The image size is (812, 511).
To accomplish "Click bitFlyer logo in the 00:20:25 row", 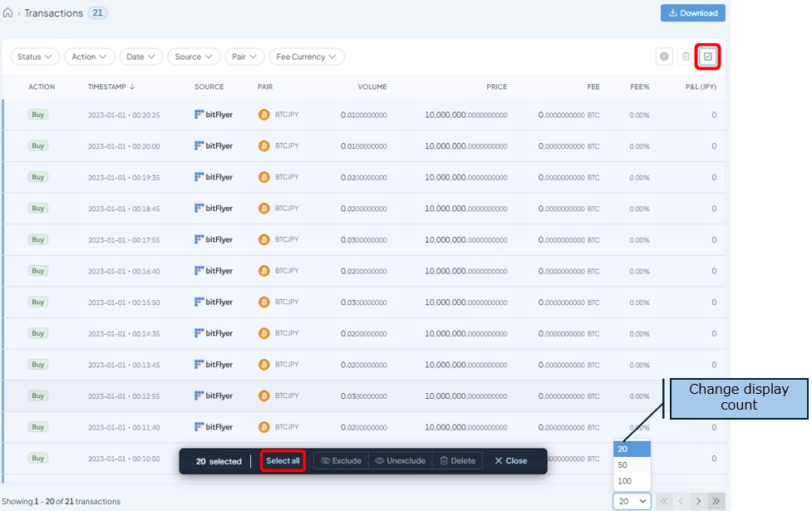I will tap(214, 115).
